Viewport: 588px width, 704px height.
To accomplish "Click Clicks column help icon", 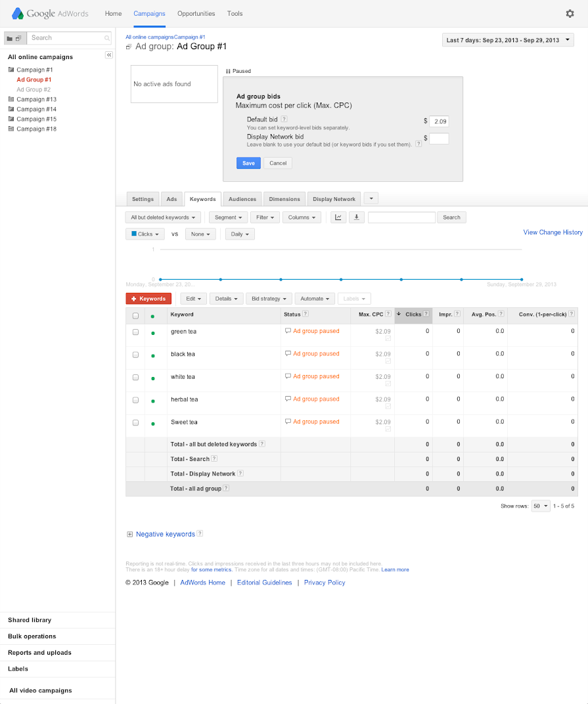I will pos(426,314).
